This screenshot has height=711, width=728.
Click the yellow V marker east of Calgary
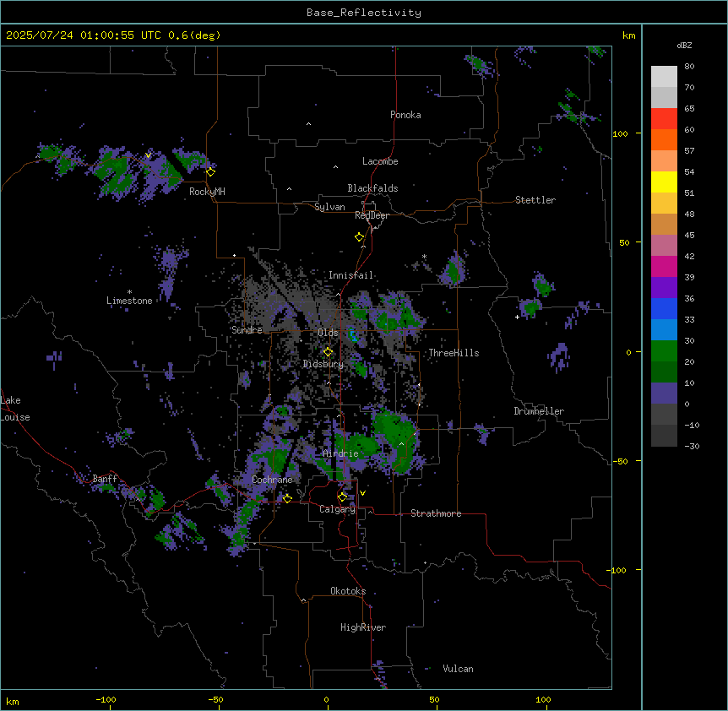362,493
